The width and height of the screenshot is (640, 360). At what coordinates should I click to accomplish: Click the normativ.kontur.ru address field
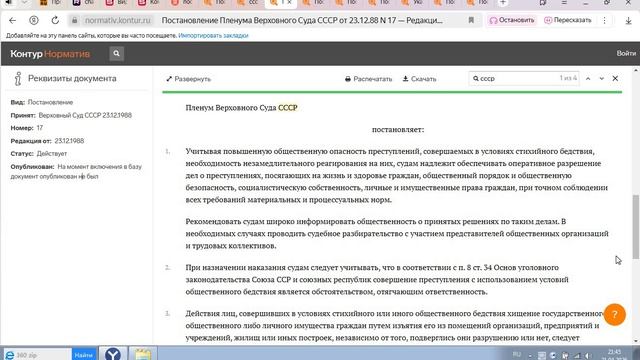coord(118,20)
